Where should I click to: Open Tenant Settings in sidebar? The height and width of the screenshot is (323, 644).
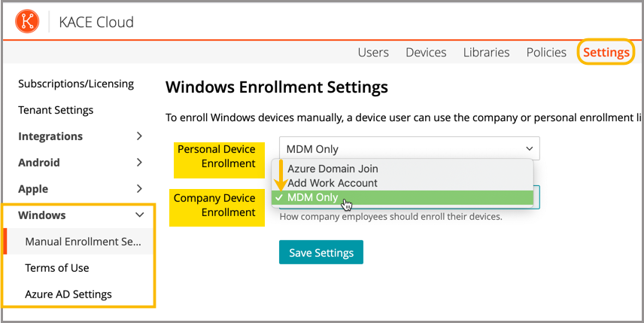56,110
